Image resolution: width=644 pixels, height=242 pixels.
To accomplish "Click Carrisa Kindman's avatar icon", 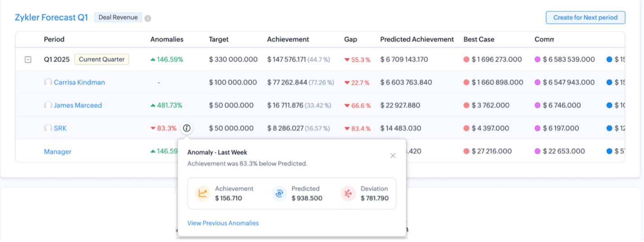I will coord(48,82).
